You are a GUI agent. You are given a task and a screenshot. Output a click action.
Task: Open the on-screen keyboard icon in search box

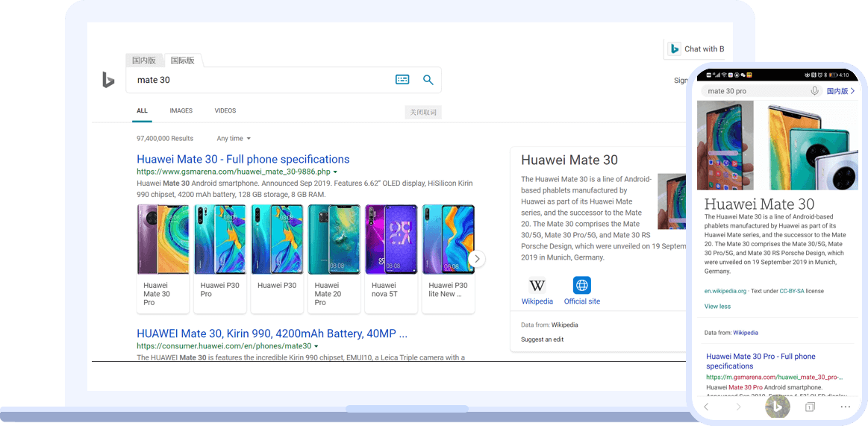(402, 80)
